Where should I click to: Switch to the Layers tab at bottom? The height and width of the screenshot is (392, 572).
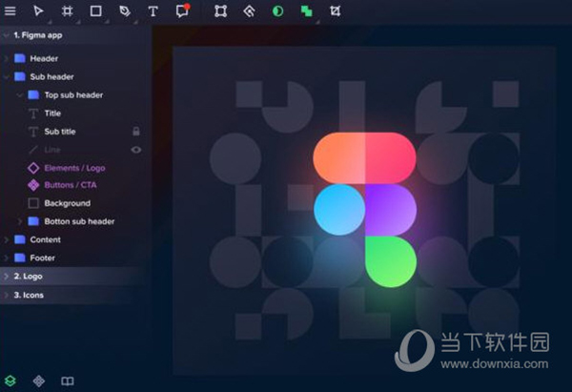point(10,381)
